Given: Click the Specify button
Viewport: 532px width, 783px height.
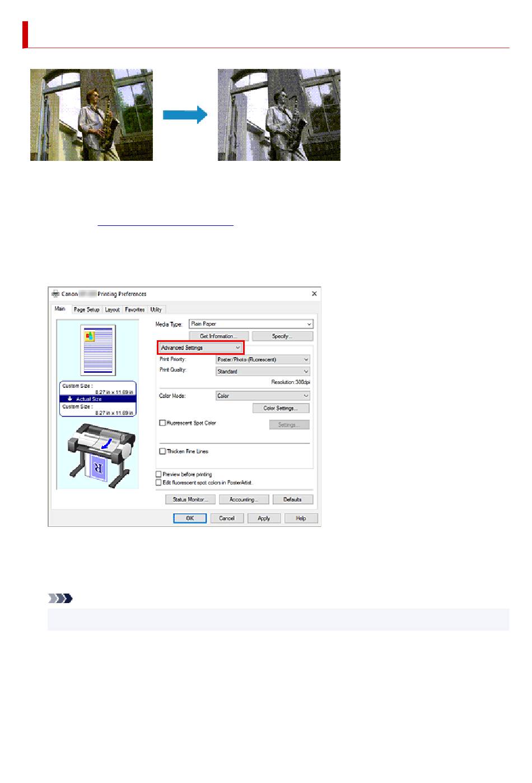Looking at the screenshot, I should point(282,336).
